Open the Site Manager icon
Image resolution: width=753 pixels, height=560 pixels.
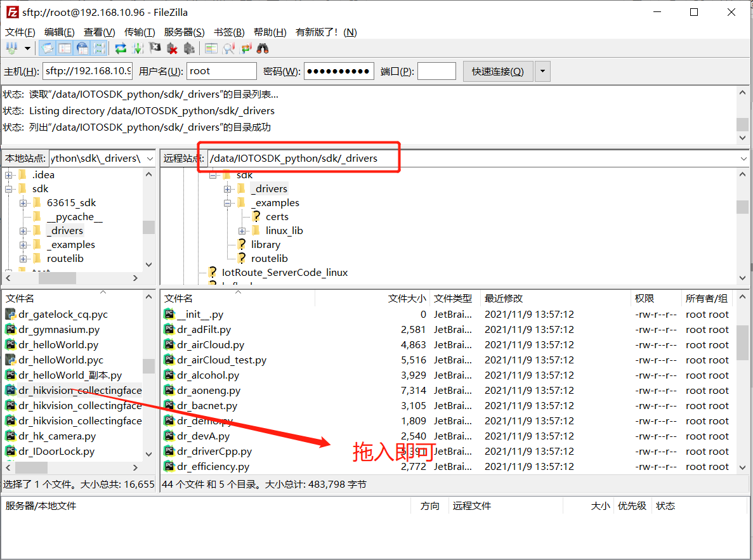click(11, 48)
